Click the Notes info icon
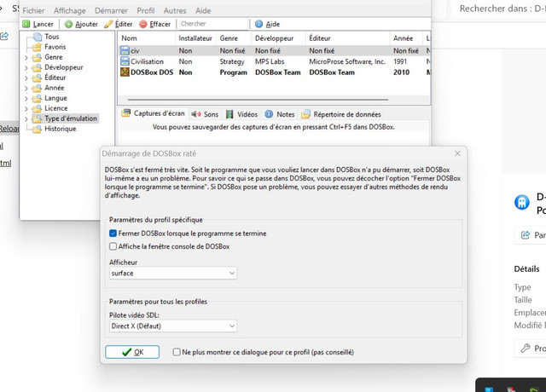 269,114
